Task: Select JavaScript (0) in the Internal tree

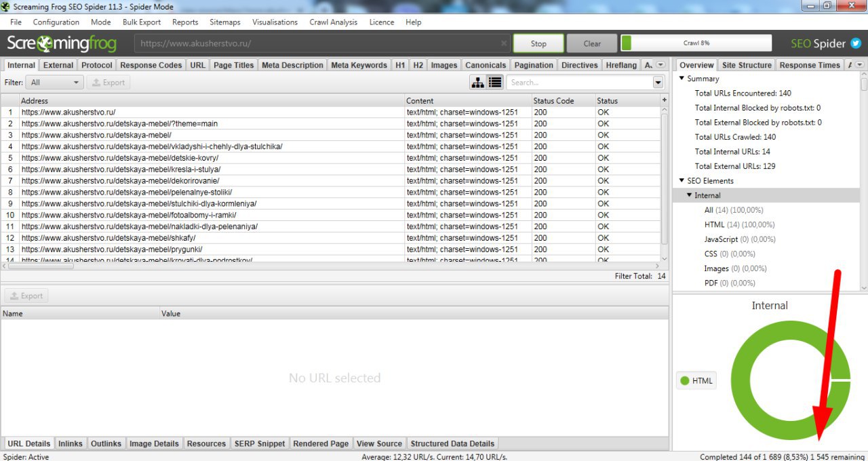Action: point(739,239)
